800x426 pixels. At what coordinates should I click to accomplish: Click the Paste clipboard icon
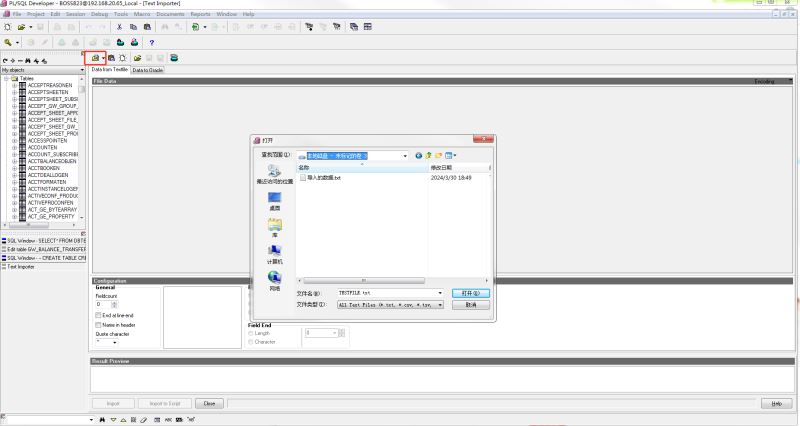coord(147,27)
